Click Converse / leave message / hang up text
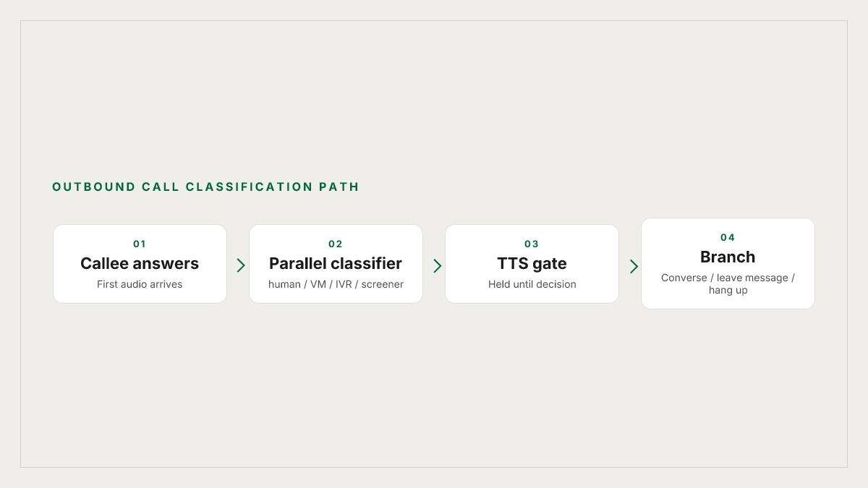This screenshot has width=868, height=488. coord(728,284)
